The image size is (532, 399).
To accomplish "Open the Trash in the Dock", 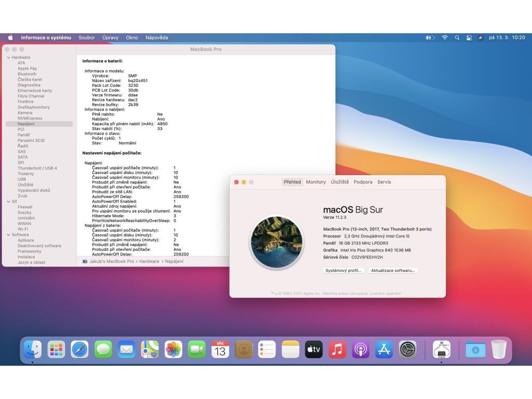I will (499, 350).
